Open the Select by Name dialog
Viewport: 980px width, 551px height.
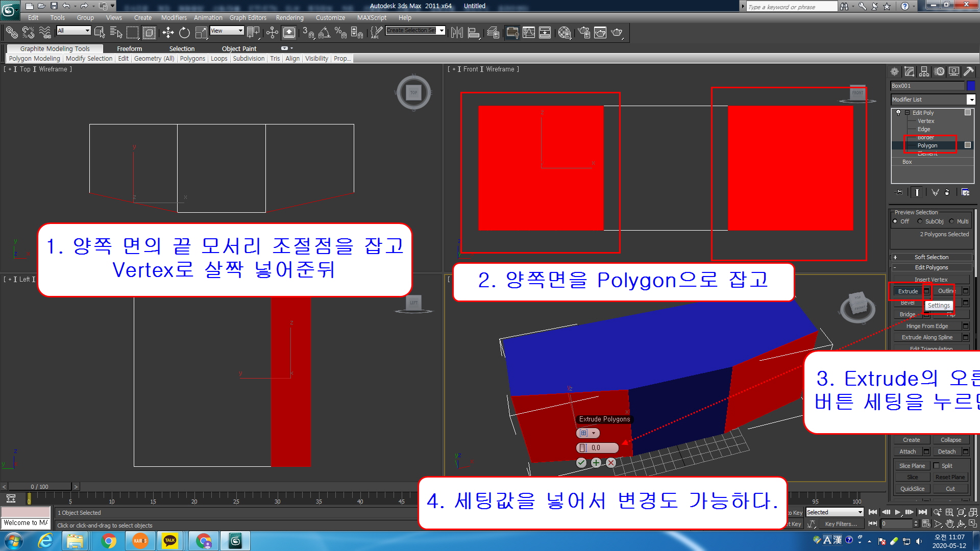pos(116,33)
